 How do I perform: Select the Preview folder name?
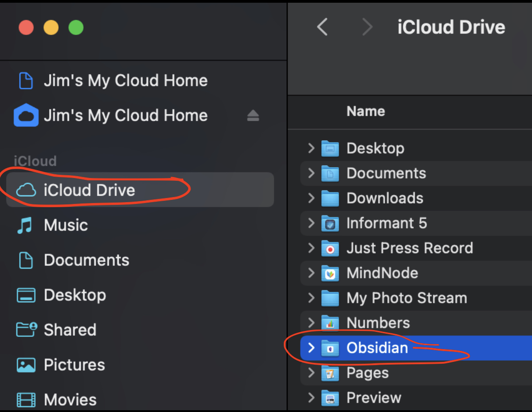[374, 398]
